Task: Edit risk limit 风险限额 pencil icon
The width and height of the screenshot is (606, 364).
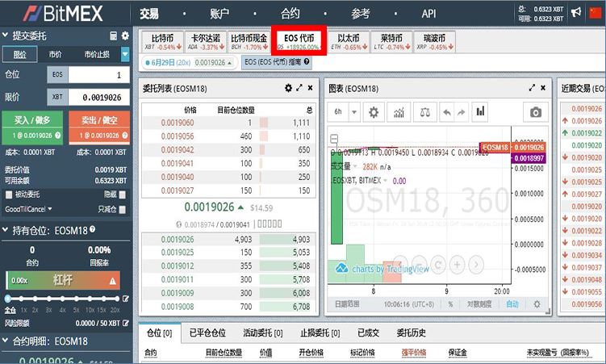Action: pyautogui.click(x=126, y=323)
